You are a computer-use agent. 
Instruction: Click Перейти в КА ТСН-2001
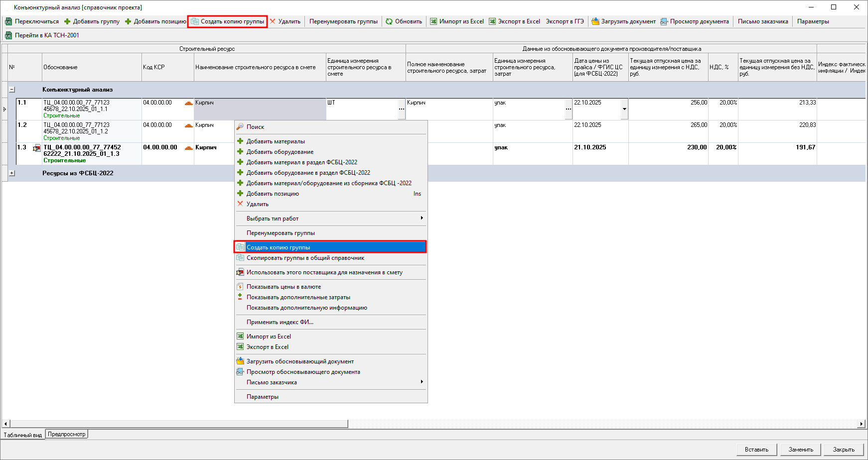pos(42,35)
